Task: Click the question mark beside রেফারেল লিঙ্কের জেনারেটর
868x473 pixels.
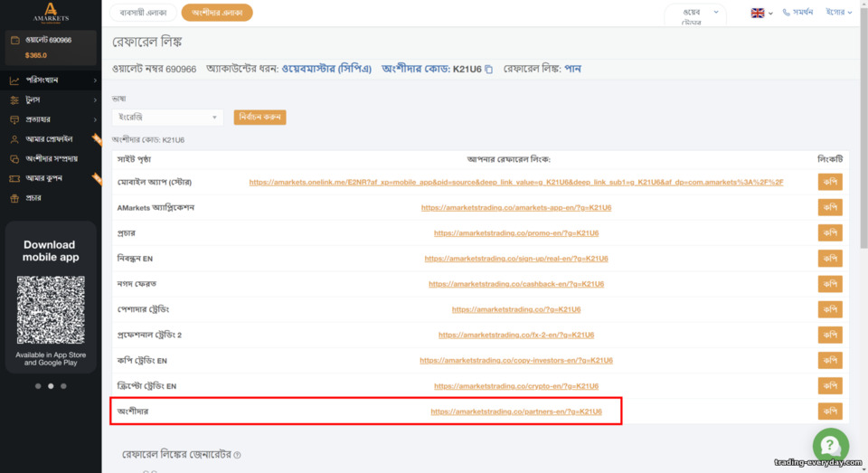Action: (237, 455)
